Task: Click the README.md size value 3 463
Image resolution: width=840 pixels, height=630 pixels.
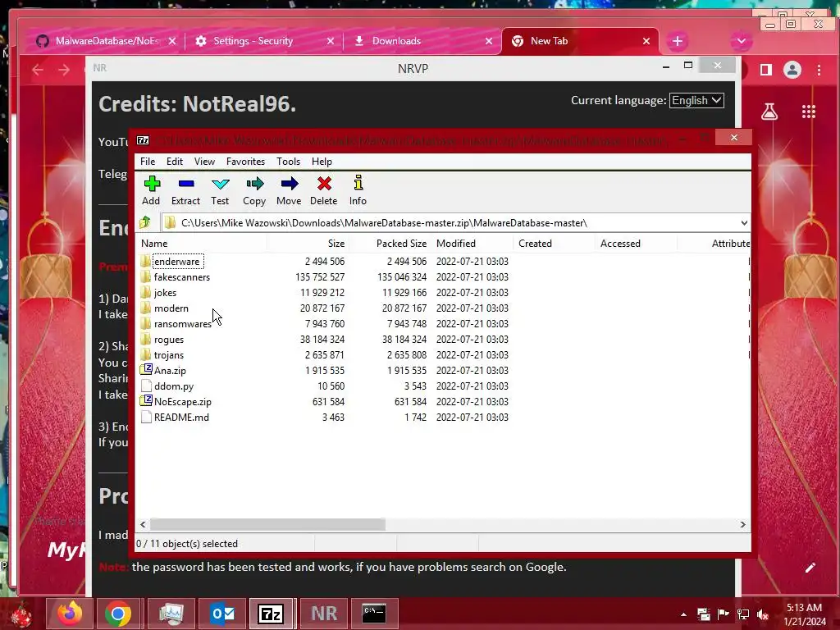Action: click(x=333, y=417)
